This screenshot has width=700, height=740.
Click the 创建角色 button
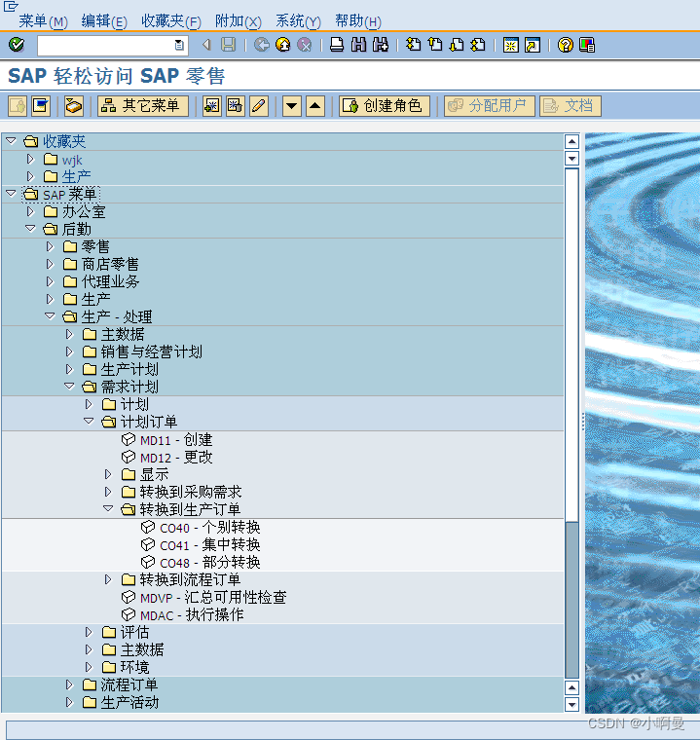[x=385, y=106]
